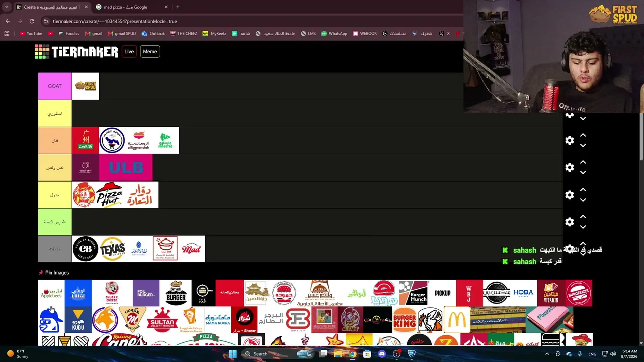Select the pink ULB logo tile
Screen dimensions: 644x362
126,167
